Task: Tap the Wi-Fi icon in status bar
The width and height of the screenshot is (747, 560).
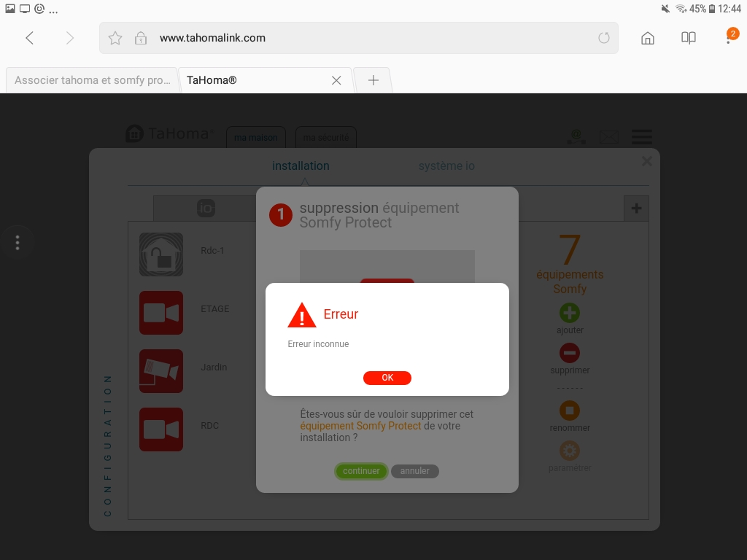Action: pyautogui.click(x=681, y=9)
